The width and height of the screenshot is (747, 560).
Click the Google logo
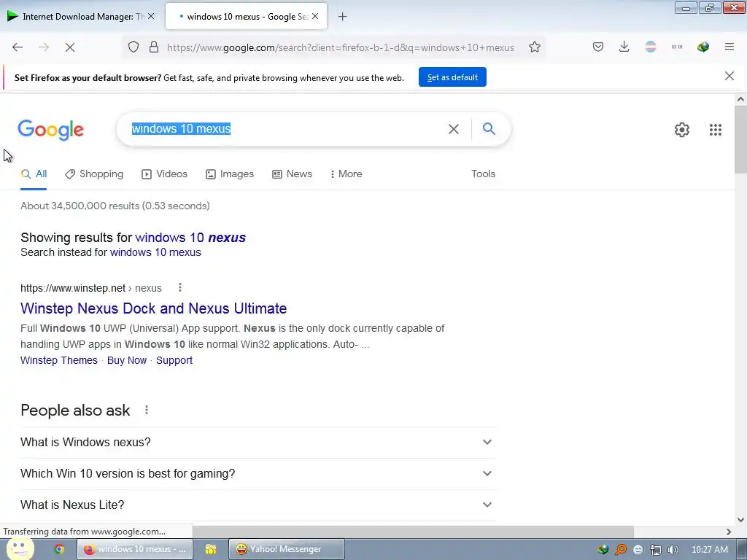(x=51, y=130)
